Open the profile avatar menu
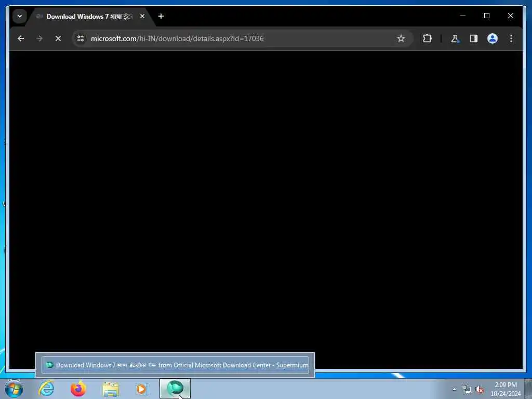532x399 pixels. click(493, 38)
